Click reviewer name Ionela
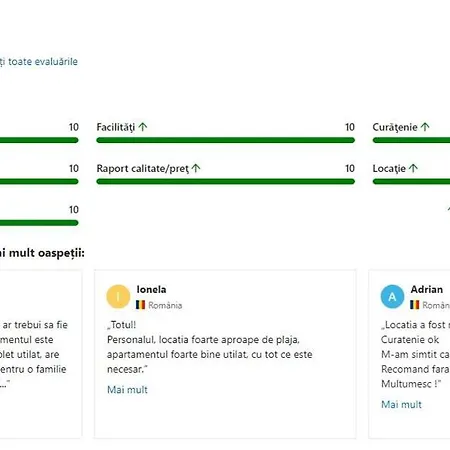 151,289
